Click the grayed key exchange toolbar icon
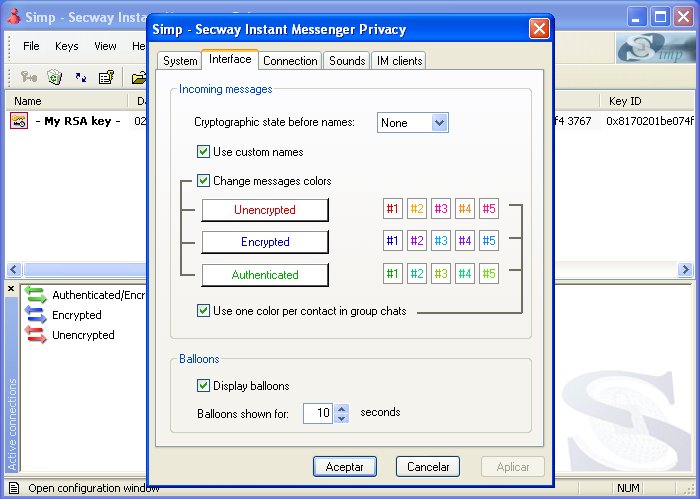 (x=29, y=77)
